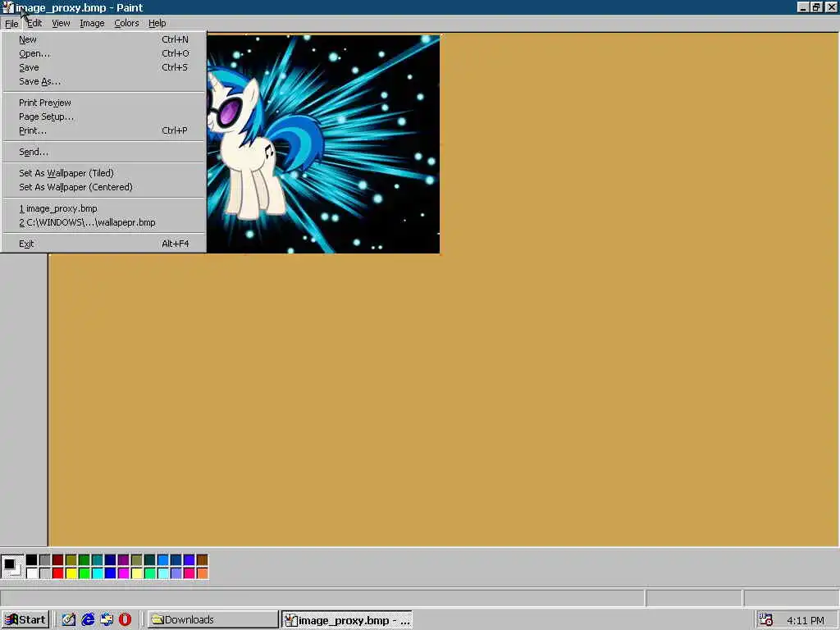The width and height of the screenshot is (840, 630).
Task: Pick the bright yellow color swatch
Action: (x=71, y=573)
